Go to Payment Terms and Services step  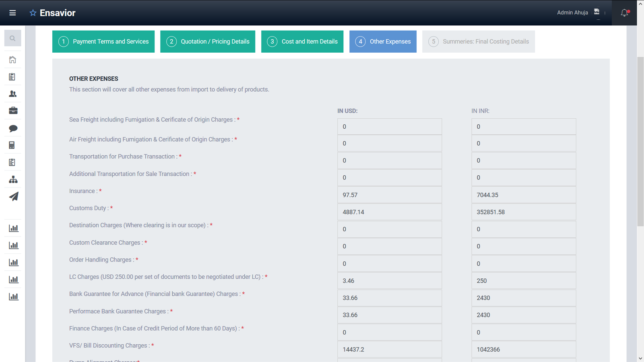103,41
